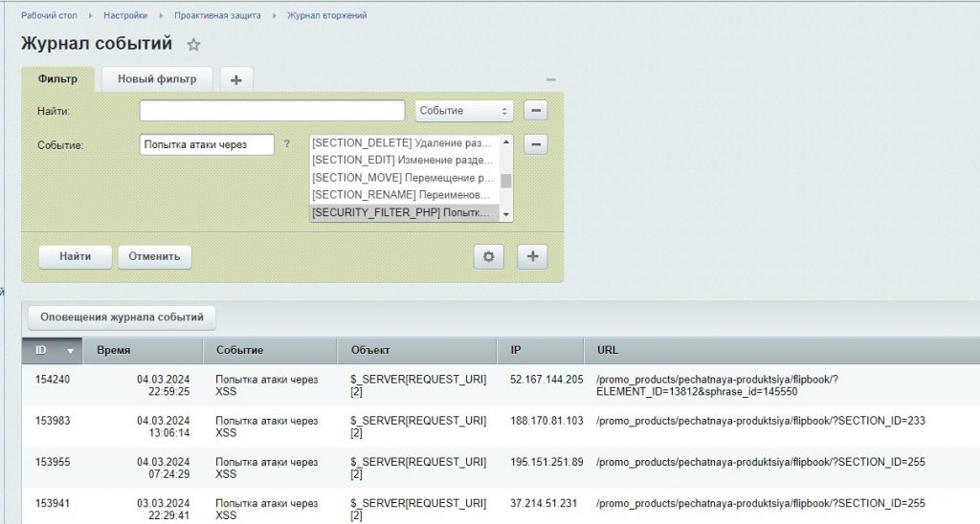Select SECURITY_FILTER_PHP in event list
This screenshot has height=524, width=980.
point(402,212)
